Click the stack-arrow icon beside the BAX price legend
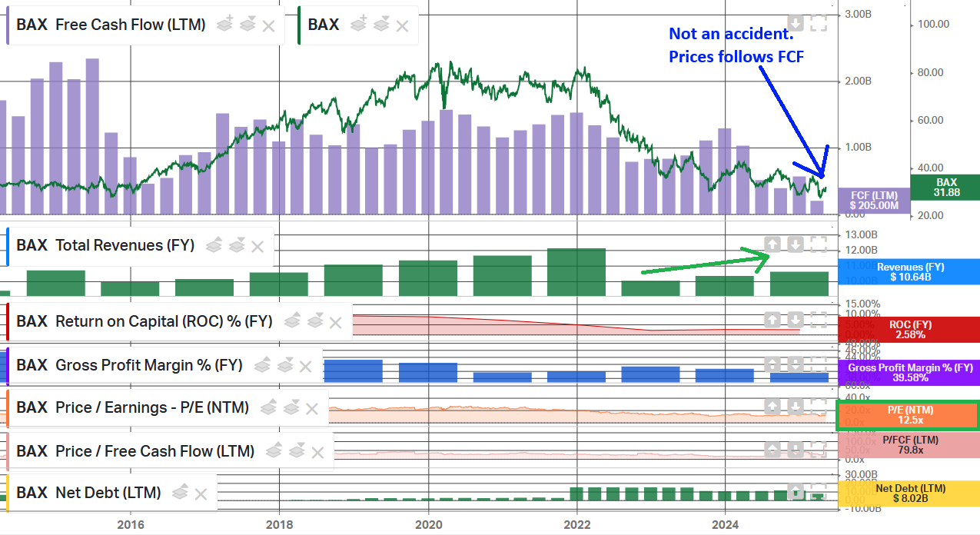The width and height of the screenshot is (980, 535). click(x=381, y=25)
